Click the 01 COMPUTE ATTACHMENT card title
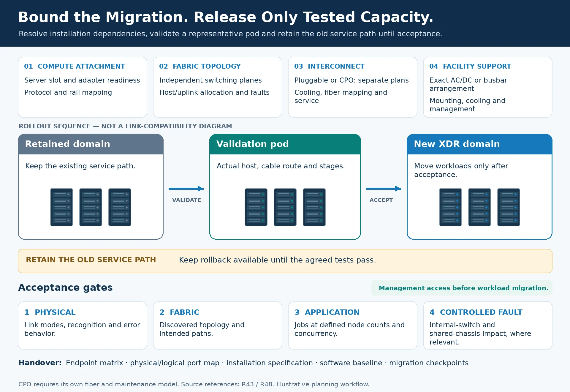570x392 pixels. click(x=75, y=67)
